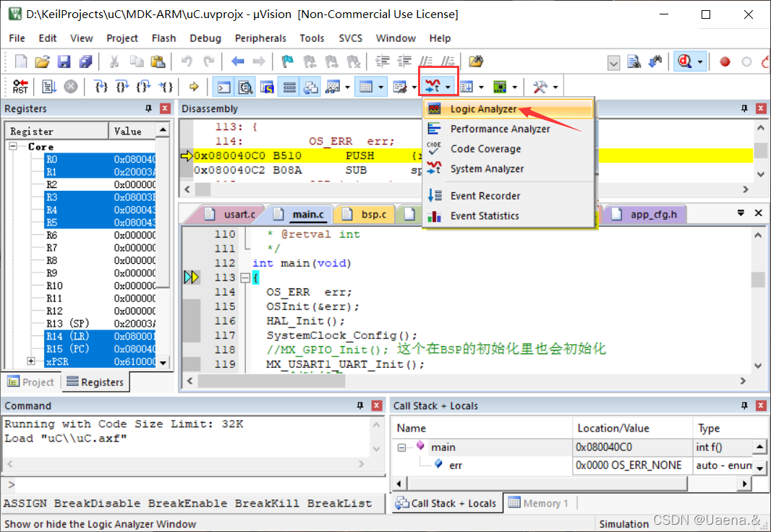The image size is (771, 532).
Task: Click the RST reset CPU icon
Action: pos(20,87)
